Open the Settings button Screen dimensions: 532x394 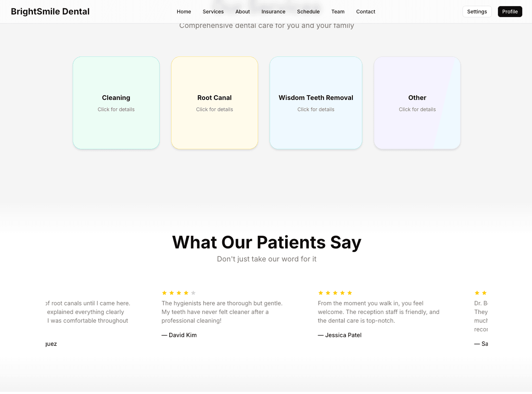tap(477, 12)
